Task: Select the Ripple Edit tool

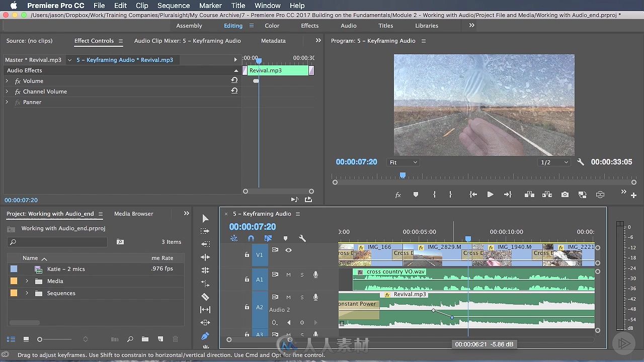Action: click(205, 257)
